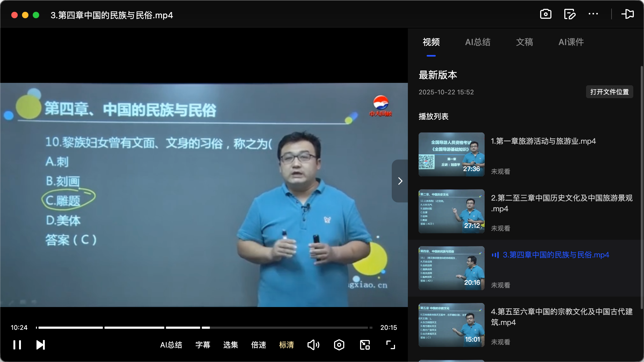
Task: Expand the right chevron on the video
Action: pyautogui.click(x=400, y=181)
